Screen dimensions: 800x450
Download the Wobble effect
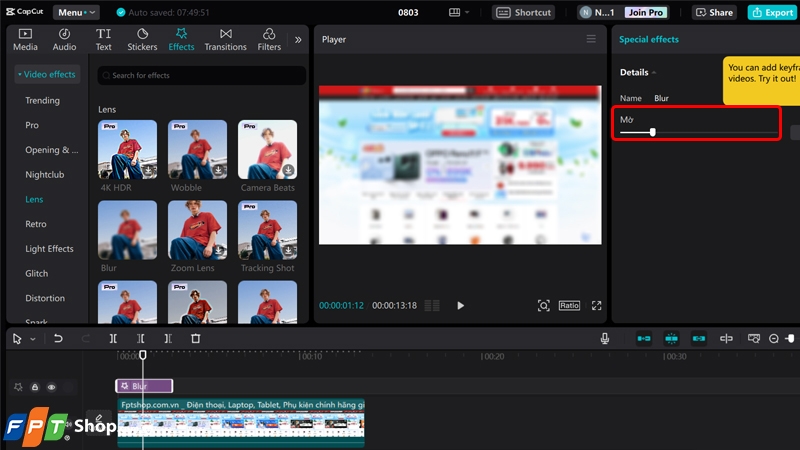coord(218,170)
